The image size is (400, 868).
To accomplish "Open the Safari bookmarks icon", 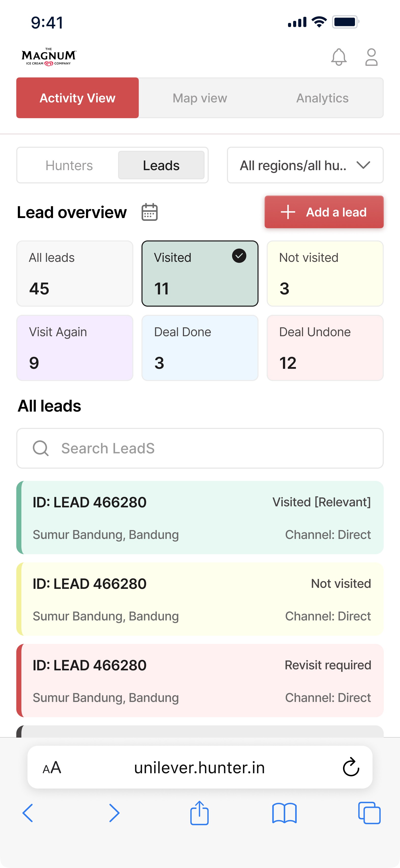I will pyautogui.click(x=284, y=813).
